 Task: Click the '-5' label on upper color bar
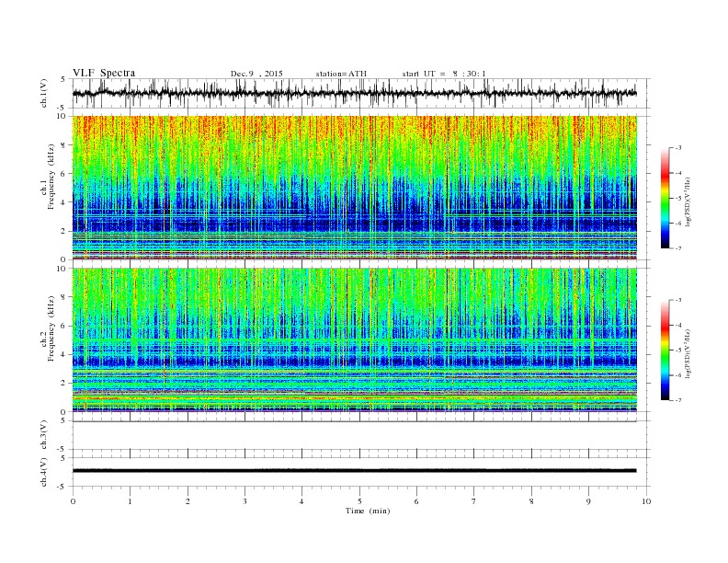tap(678, 199)
